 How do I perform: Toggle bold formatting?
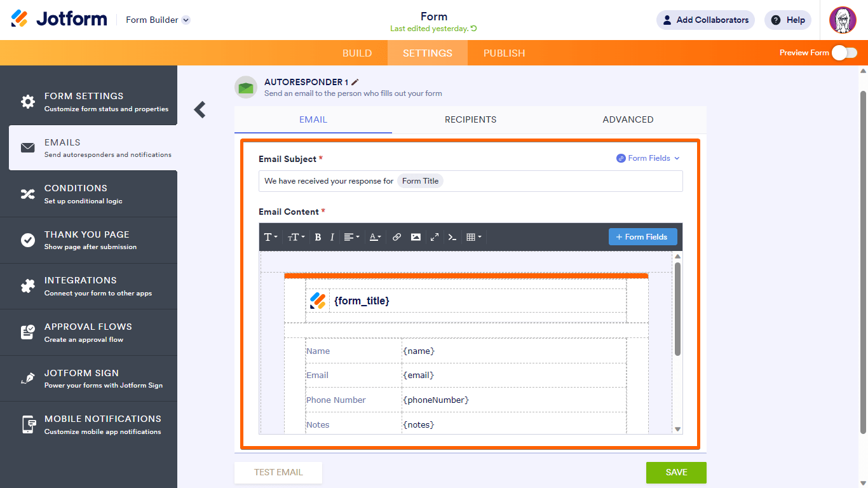point(318,237)
